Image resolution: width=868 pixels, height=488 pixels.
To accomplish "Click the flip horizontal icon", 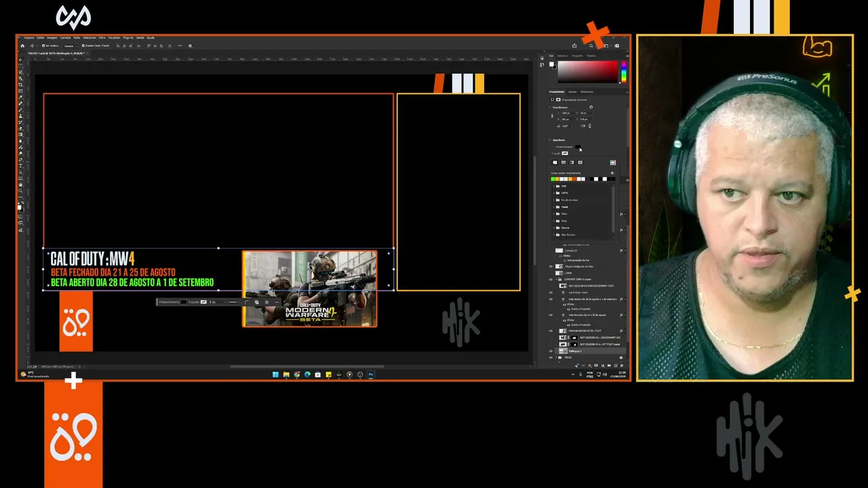I will (583, 126).
